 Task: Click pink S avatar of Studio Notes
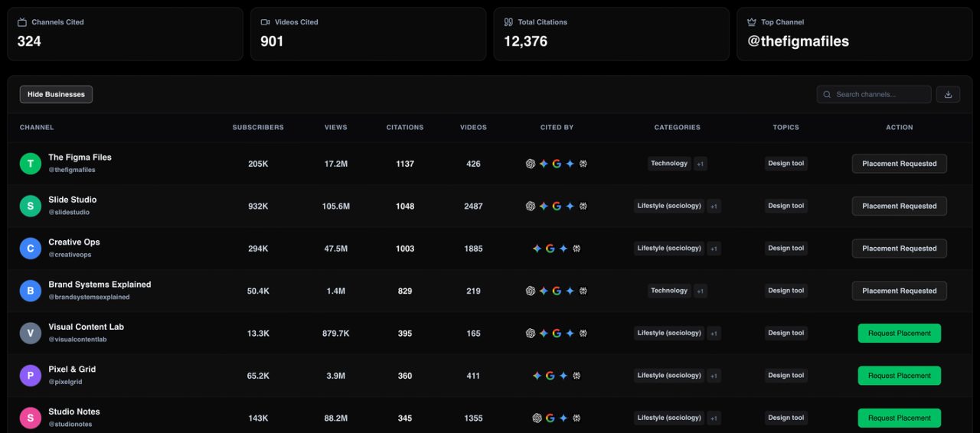31,418
